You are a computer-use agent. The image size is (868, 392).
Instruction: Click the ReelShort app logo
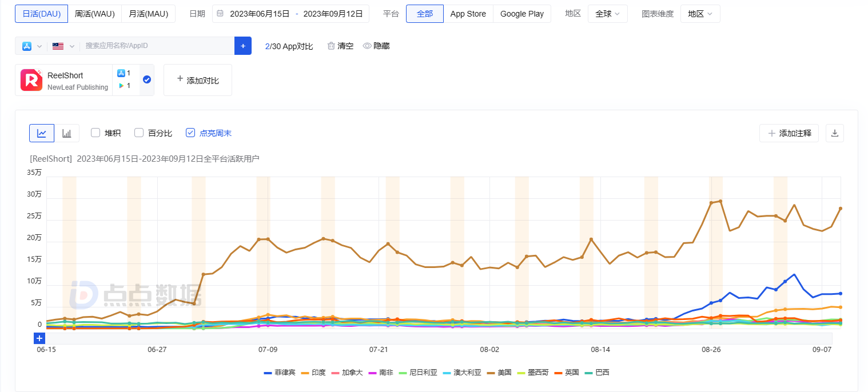point(31,80)
